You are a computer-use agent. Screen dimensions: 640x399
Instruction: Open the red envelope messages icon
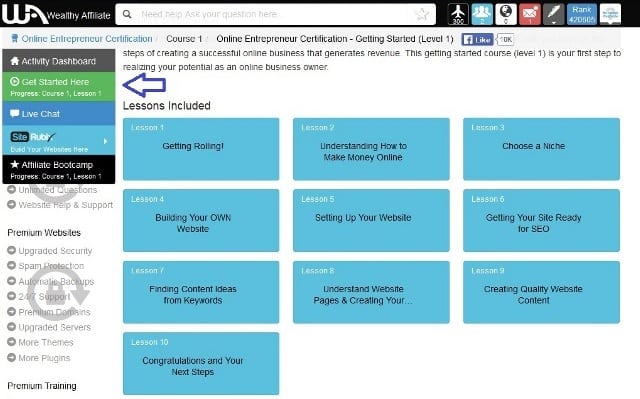529,14
